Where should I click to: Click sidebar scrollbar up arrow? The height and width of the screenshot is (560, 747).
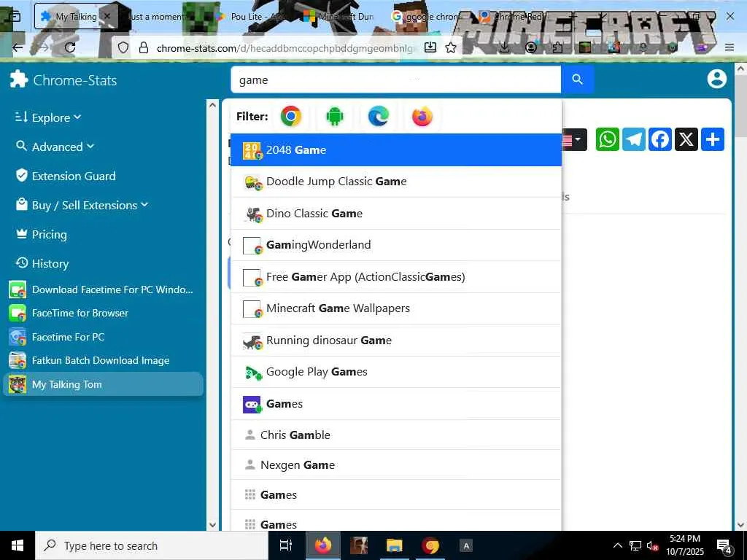tap(212, 105)
